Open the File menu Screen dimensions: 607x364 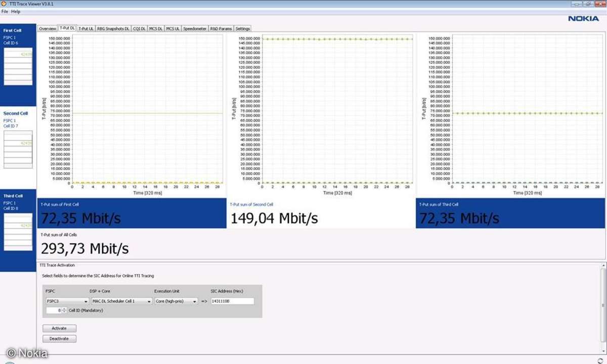5,11
